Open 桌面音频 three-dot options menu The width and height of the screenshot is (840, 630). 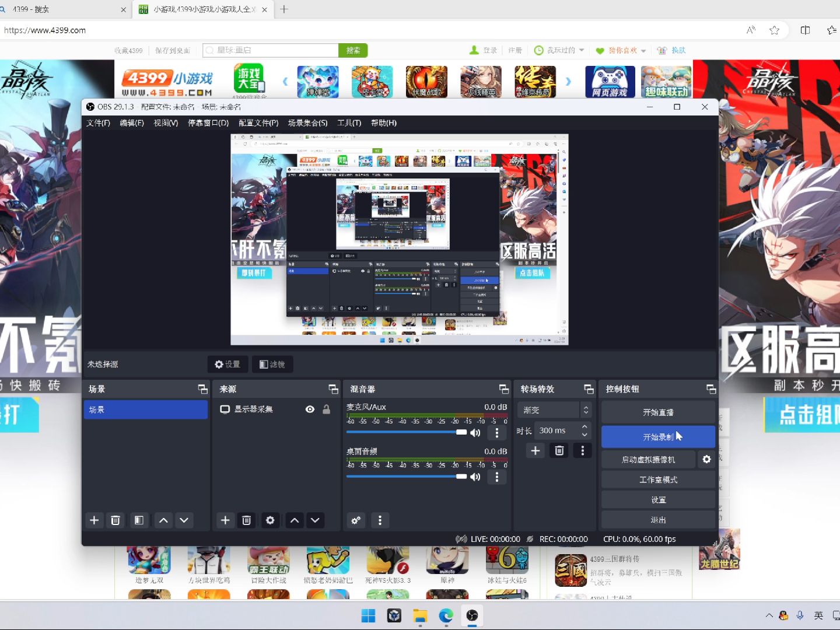[497, 477]
